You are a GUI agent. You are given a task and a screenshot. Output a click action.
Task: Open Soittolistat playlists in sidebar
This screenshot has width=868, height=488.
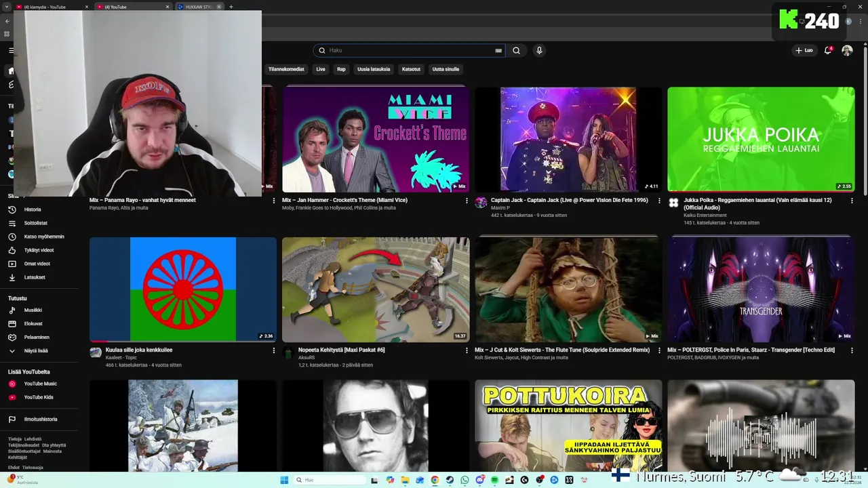35,223
